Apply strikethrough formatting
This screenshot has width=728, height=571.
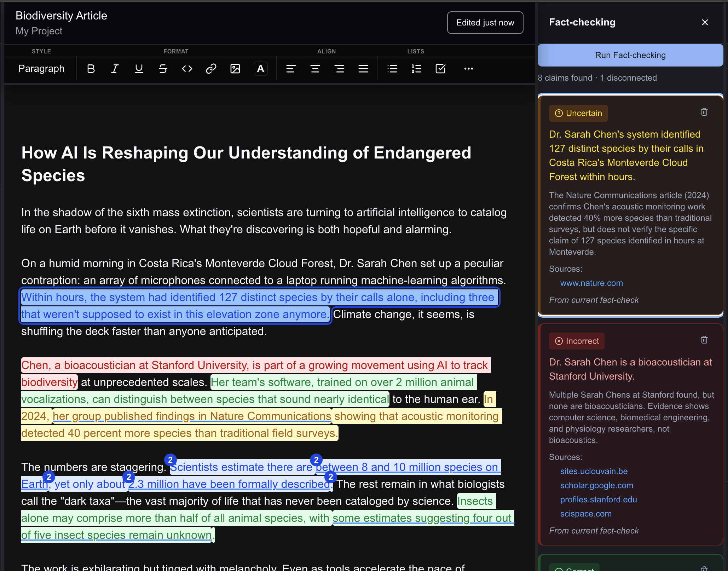click(x=163, y=69)
